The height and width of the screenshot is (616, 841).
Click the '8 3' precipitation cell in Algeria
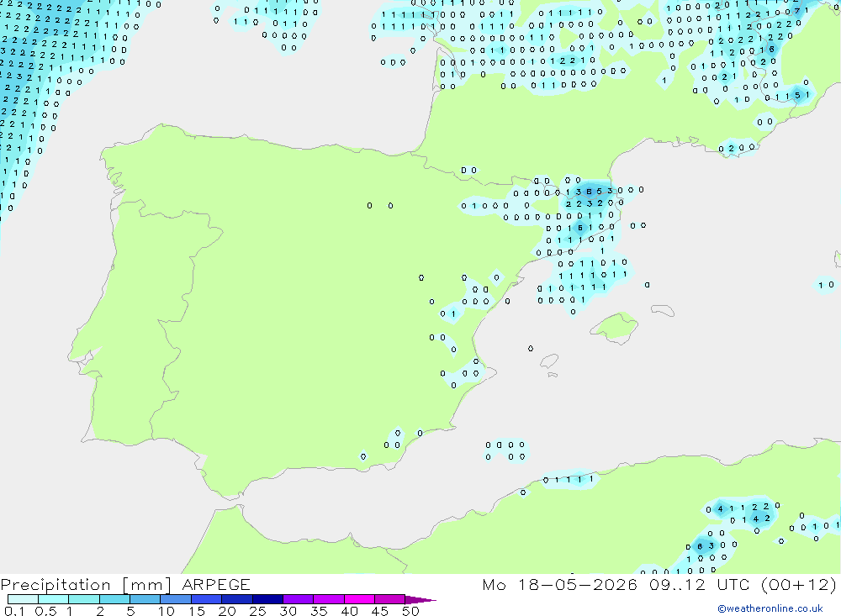[705, 546]
